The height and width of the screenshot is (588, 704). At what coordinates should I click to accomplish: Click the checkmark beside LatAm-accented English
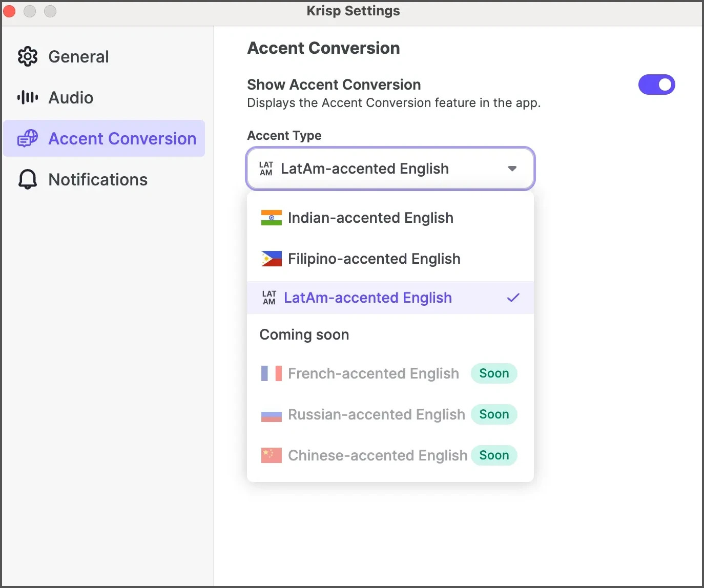(x=513, y=298)
